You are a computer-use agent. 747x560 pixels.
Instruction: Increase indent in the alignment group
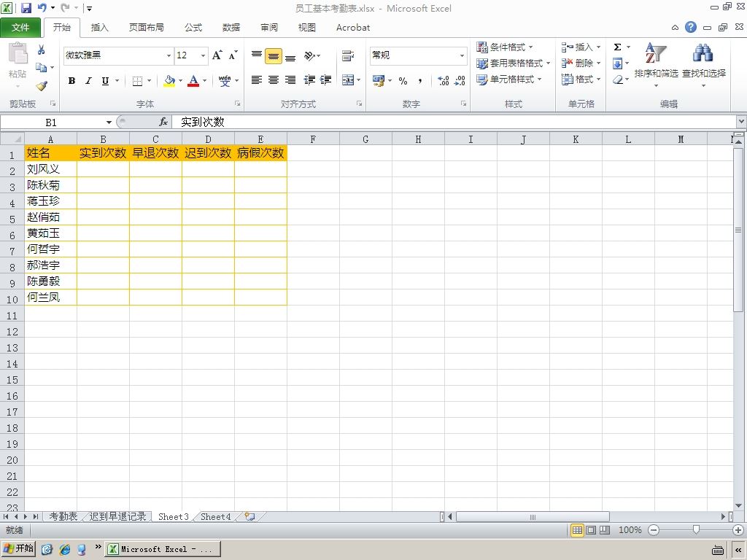click(326, 80)
